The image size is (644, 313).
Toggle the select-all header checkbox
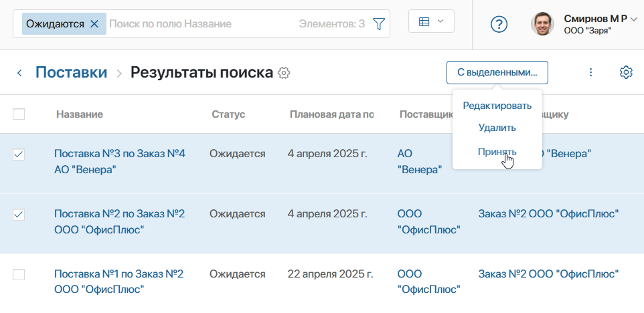[x=19, y=114]
